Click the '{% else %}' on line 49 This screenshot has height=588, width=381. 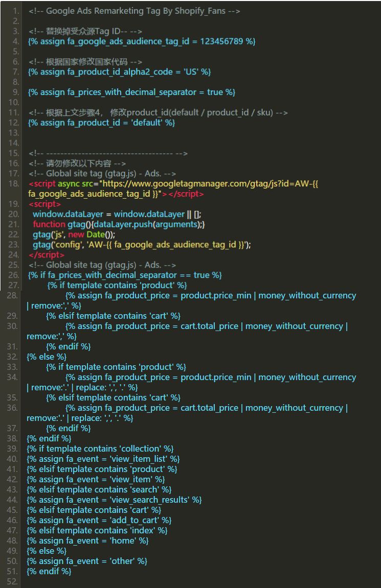[x=47, y=551]
